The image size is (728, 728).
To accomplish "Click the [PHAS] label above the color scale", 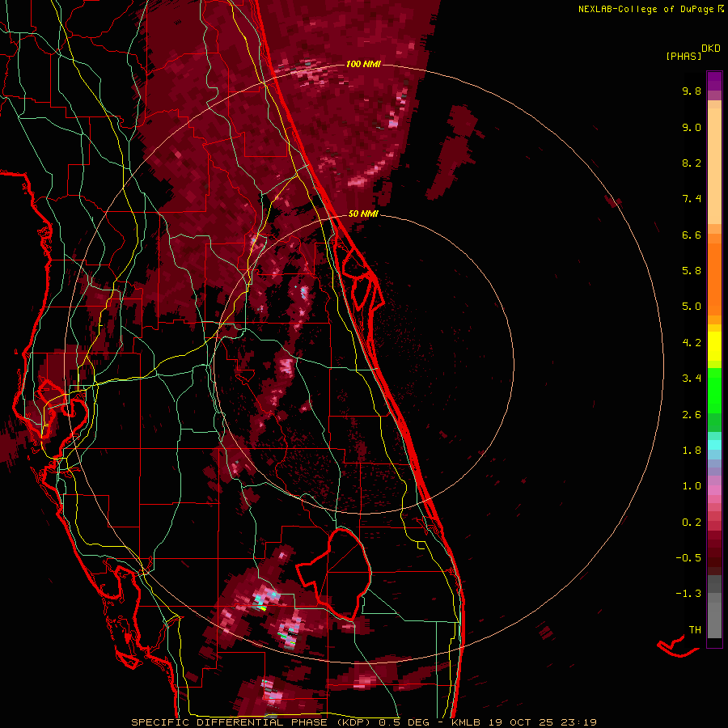I will pyautogui.click(x=684, y=56).
